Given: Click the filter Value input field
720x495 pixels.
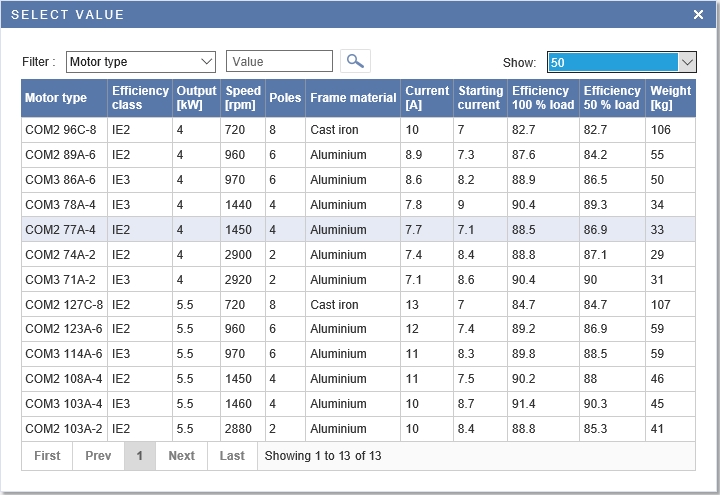Looking at the screenshot, I should tap(279, 62).
